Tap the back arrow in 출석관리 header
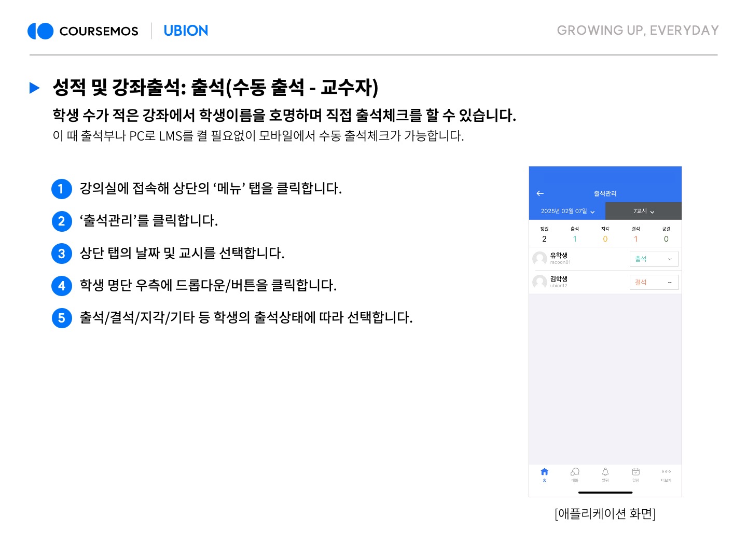This screenshot has width=747, height=560. coord(540,193)
